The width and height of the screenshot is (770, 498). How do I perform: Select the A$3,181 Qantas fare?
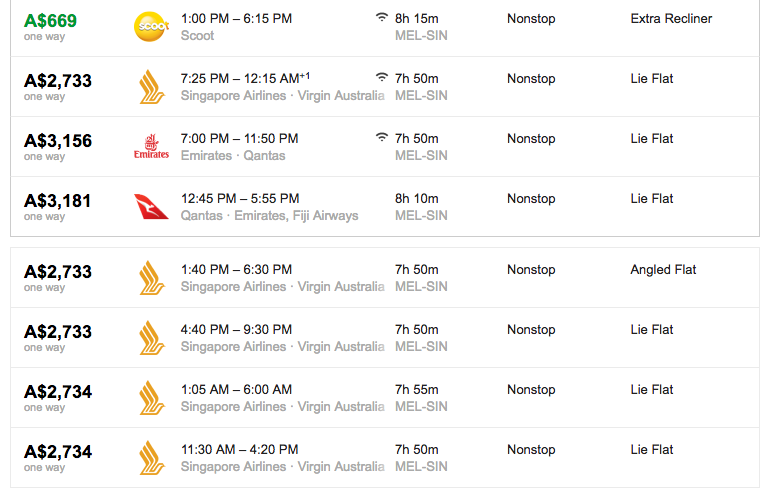pyautogui.click(x=58, y=201)
